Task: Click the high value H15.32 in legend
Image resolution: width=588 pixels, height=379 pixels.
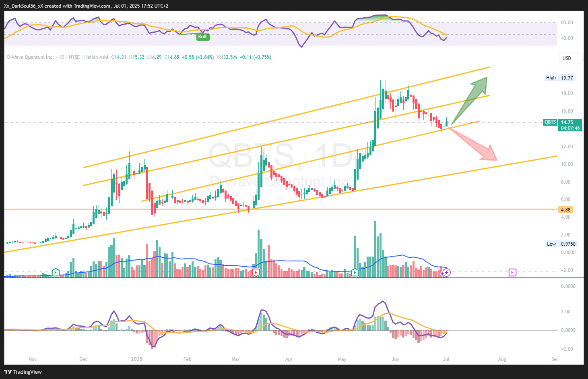Action: pos(136,57)
